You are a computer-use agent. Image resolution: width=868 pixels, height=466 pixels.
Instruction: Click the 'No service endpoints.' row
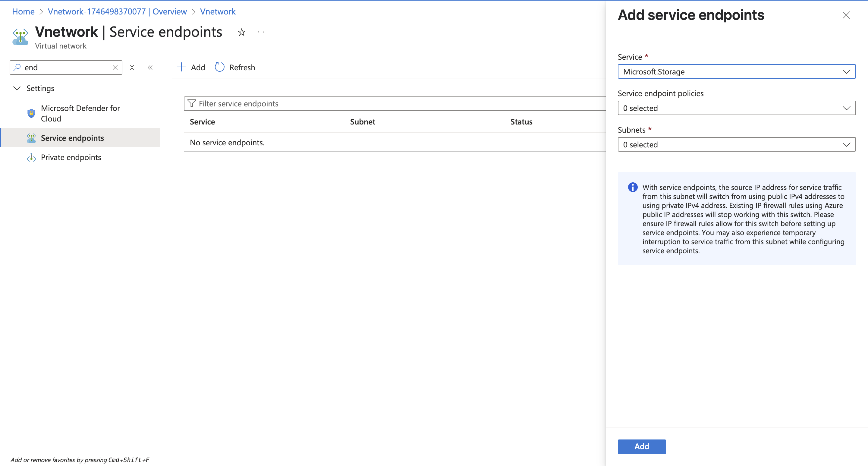tap(394, 143)
